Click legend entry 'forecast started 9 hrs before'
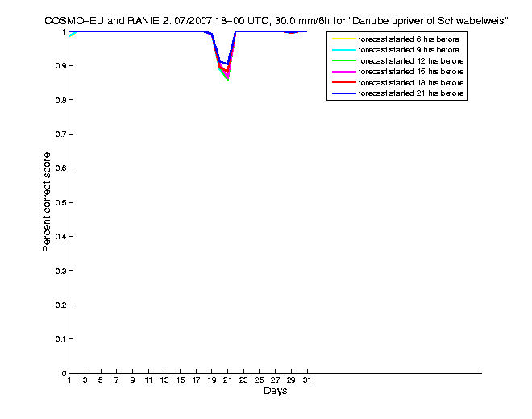 pos(409,50)
